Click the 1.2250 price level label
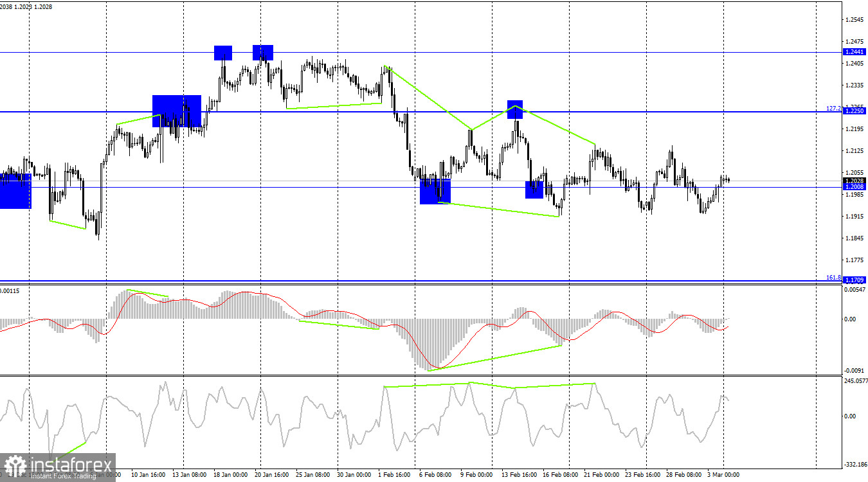This screenshot has width=868, height=482. pos(854,111)
